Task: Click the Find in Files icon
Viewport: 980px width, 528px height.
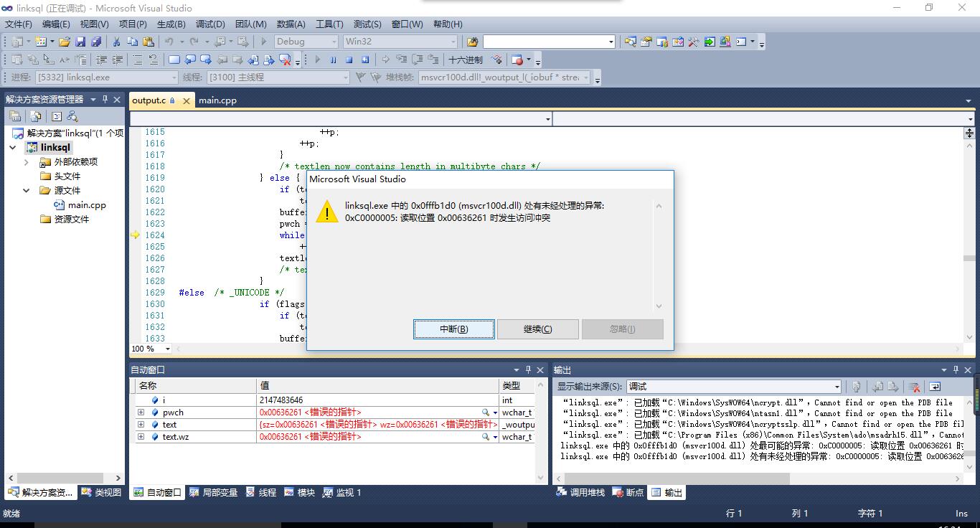Action: (x=472, y=42)
